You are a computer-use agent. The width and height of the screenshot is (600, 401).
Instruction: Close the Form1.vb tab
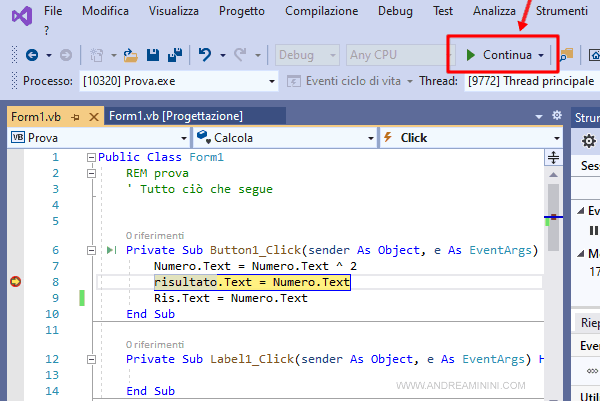click(x=92, y=117)
